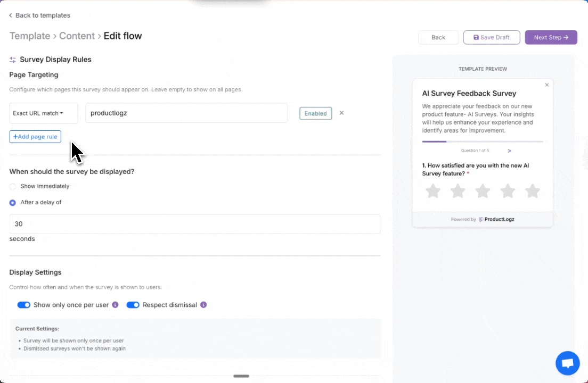
Task: Click the 30 seconds delay input field
Action: (194, 224)
